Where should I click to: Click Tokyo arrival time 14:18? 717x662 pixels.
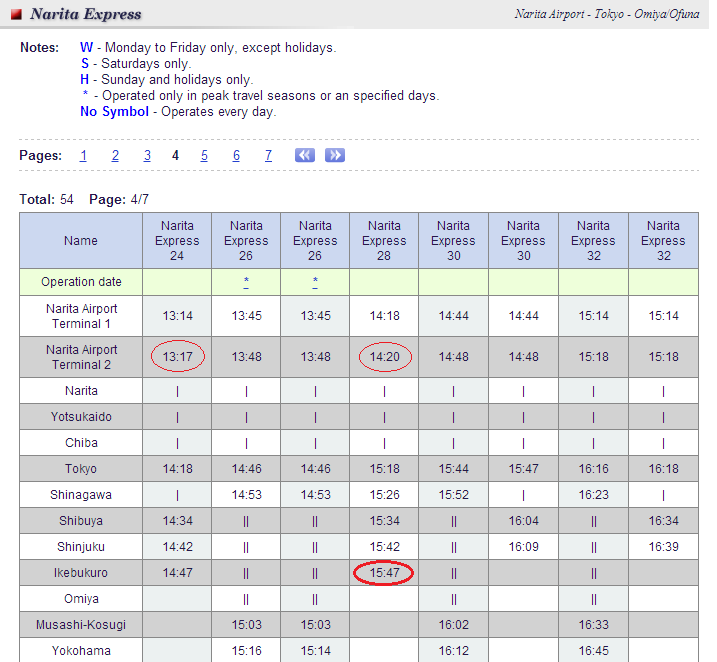click(x=178, y=469)
